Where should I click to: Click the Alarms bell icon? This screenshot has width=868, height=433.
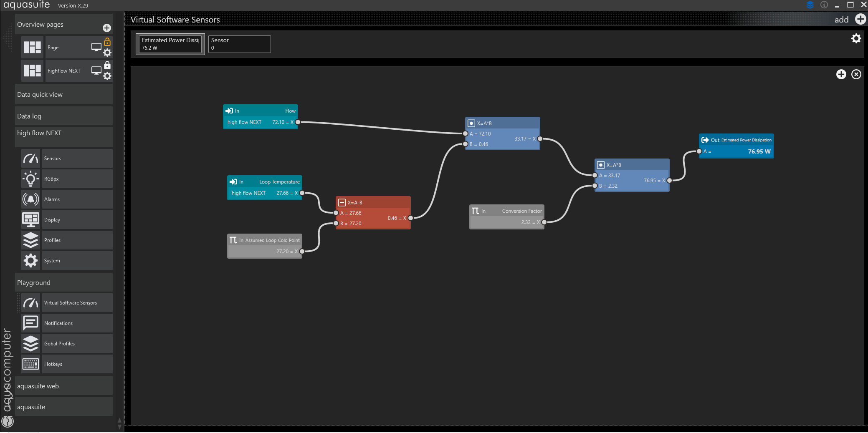[x=30, y=199]
